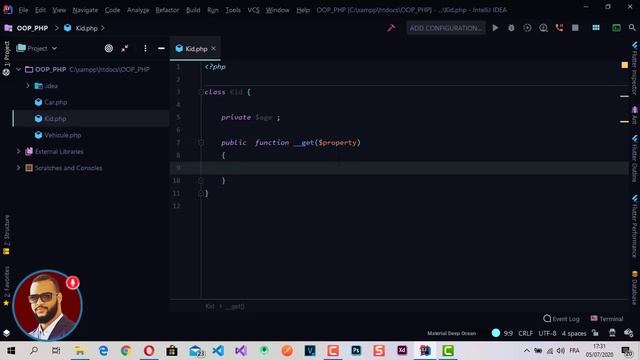Click caret position 9:9 indicator
The height and width of the screenshot is (360, 640).
point(508,333)
